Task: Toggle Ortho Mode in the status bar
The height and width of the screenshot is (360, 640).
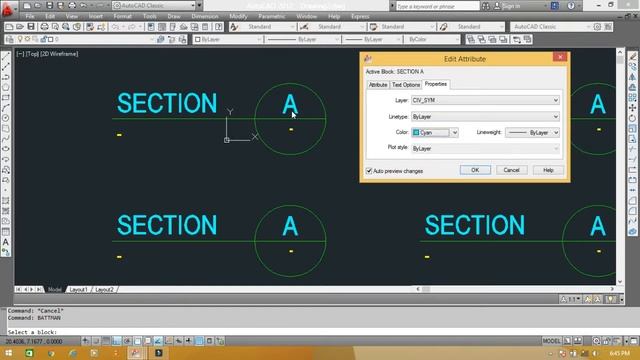Action: pos(117,341)
